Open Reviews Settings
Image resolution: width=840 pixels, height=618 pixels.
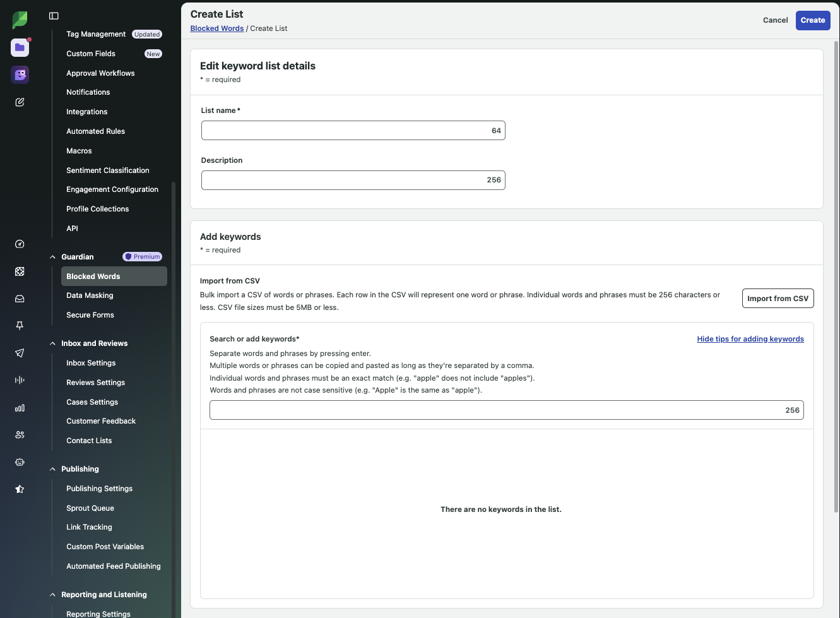96,383
